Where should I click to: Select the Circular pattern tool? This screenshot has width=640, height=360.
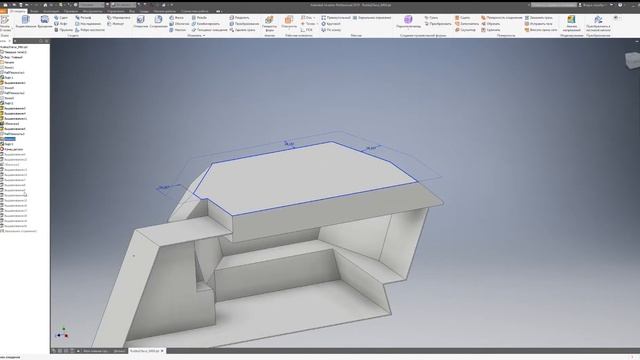point(331,24)
